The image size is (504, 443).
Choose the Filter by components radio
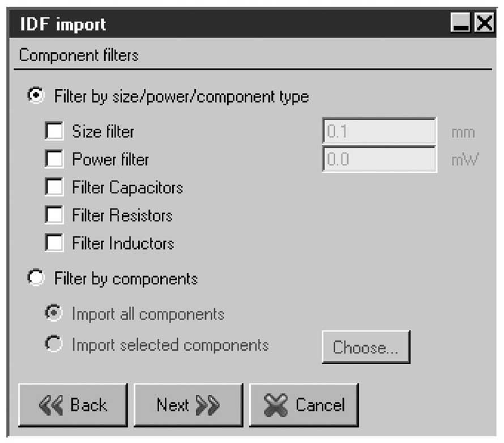[x=36, y=278]
